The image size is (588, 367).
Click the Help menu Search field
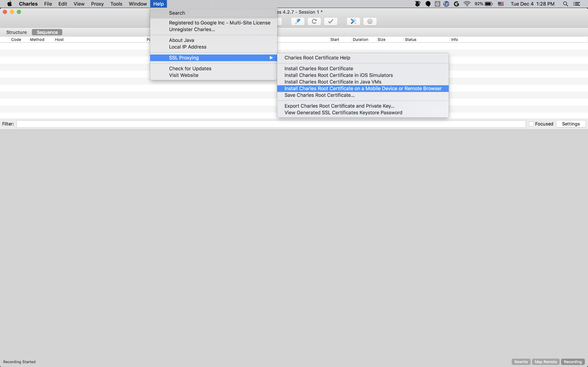[232, 13]
